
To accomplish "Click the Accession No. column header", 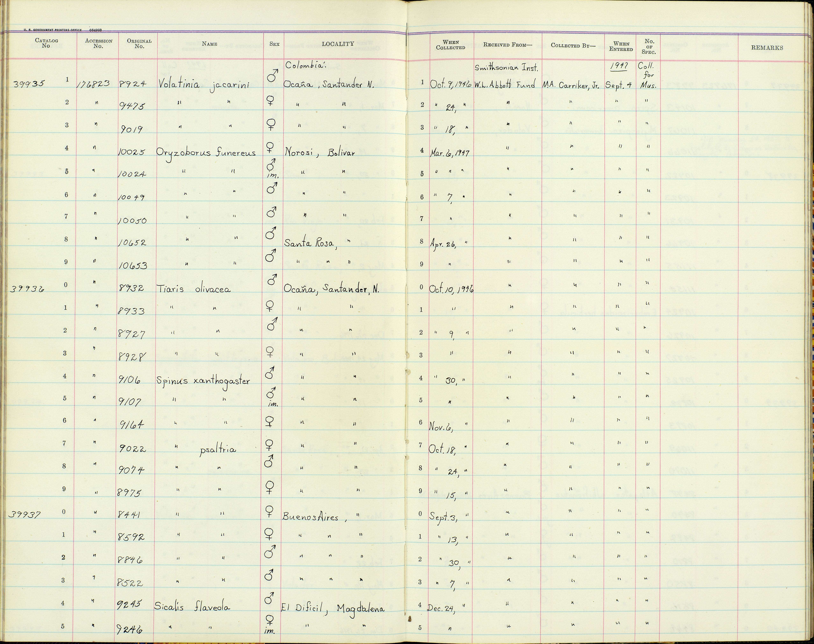I will (x=98, y=43).
